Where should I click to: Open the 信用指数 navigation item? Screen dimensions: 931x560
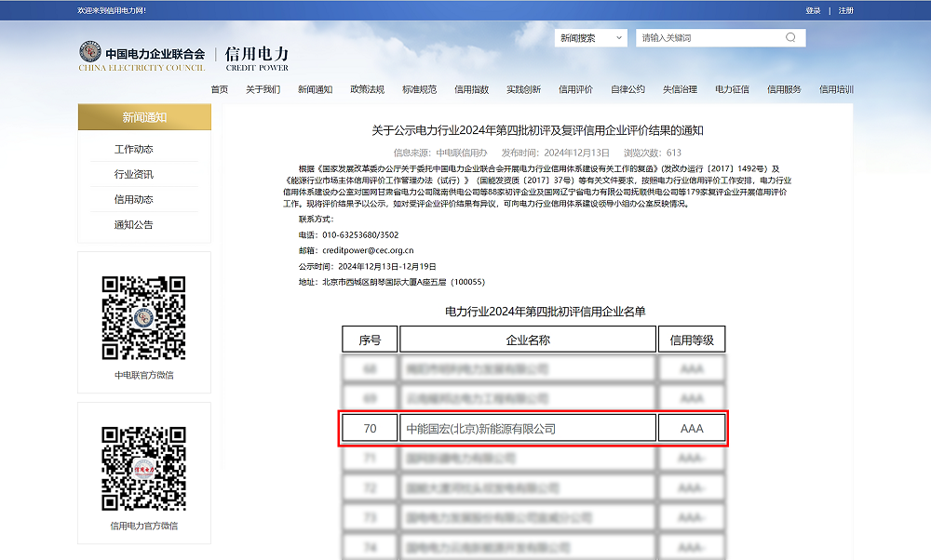[471, 89]
